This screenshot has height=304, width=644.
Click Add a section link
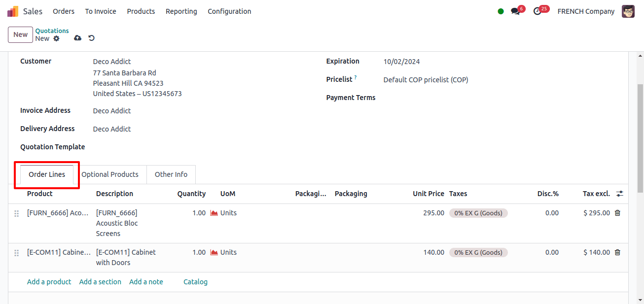(100, 282)
